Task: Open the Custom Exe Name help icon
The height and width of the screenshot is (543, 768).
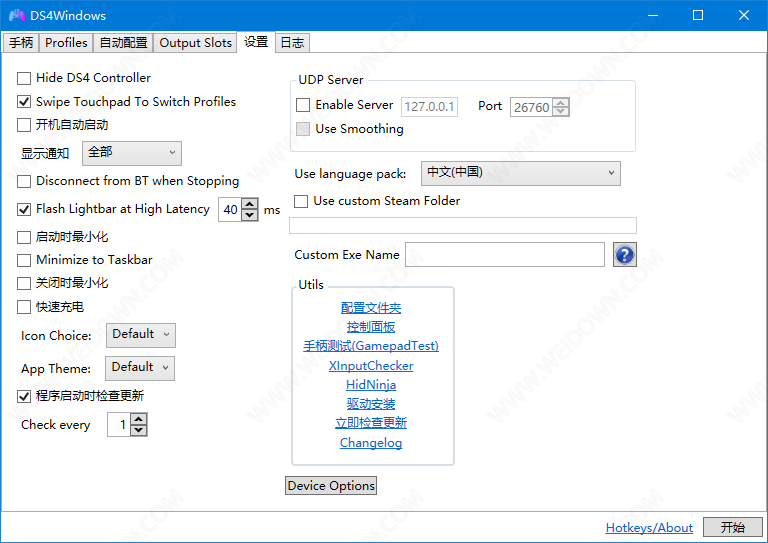Action: tap(624, 255)
